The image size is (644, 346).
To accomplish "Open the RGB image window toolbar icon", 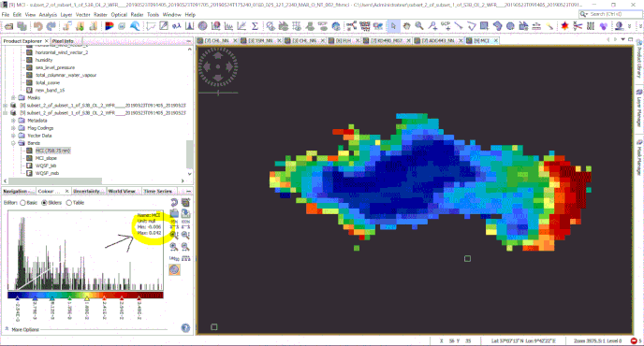I will [110, 26].
